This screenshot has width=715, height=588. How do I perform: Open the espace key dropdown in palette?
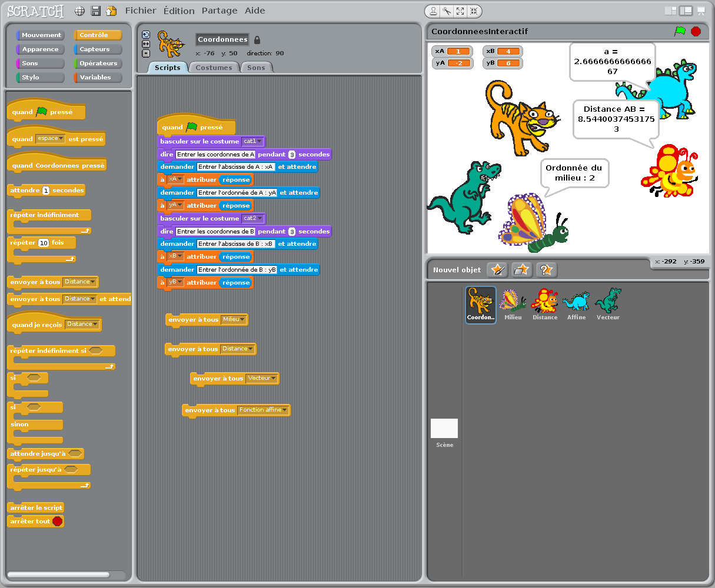click(x=51, y=139)
